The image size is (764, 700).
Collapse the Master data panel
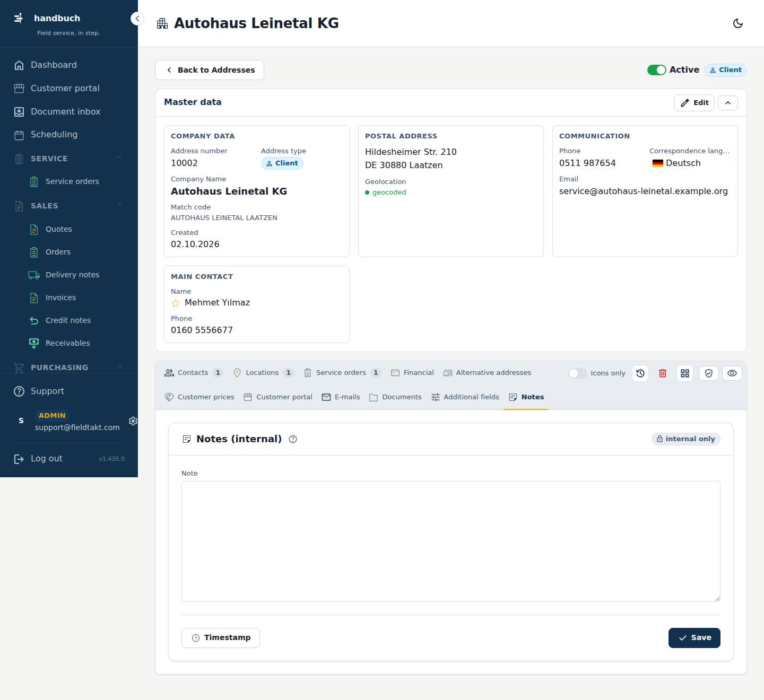(728, 103)
